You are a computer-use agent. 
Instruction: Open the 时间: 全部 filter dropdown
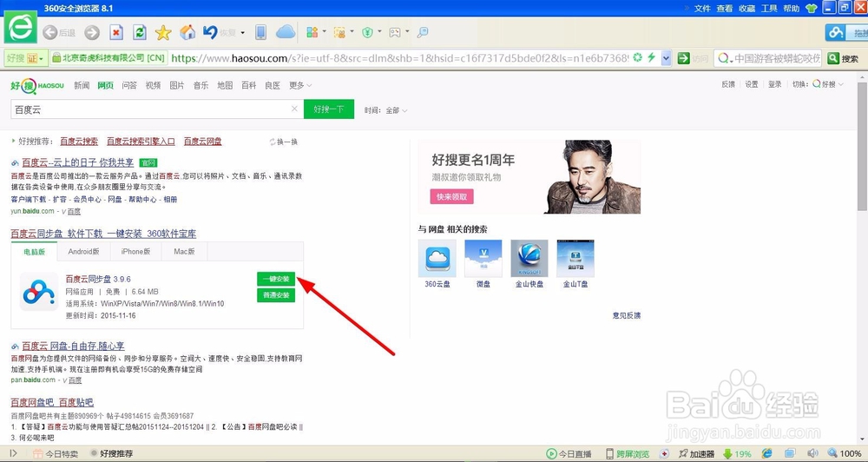click(x=386, y=110)
